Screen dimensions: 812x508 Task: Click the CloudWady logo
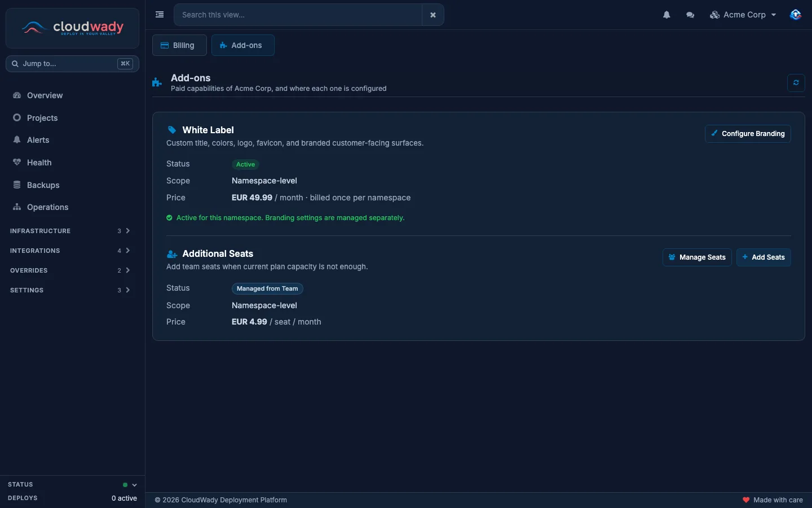tap(72, 28)
